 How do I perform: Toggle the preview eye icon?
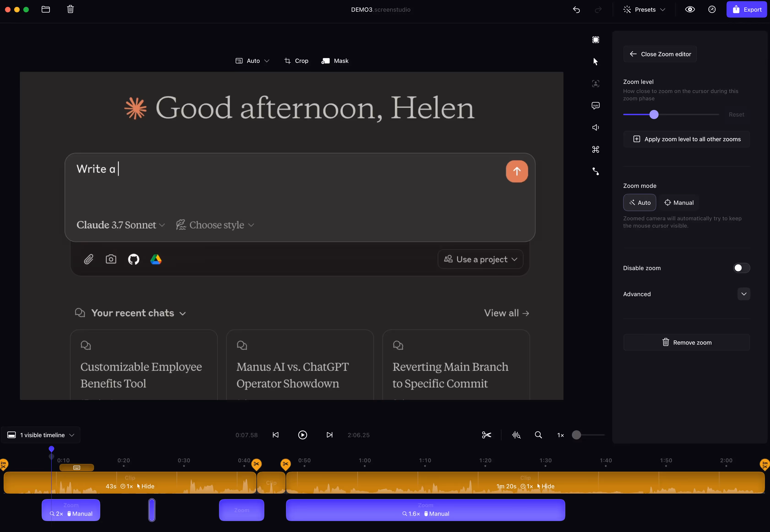[690, 9]
